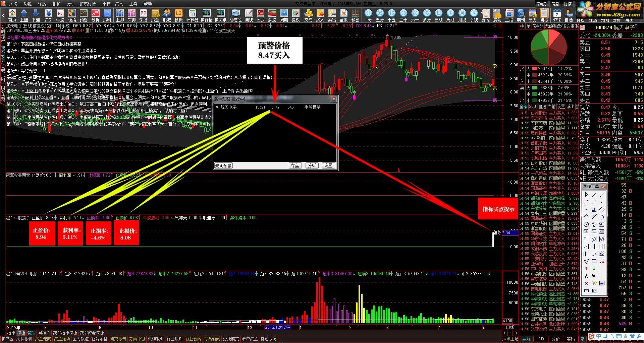Viewport: 644px width, 343px height.
Task: Click the 卖出 sell icon
Action: tap(332, 15)
